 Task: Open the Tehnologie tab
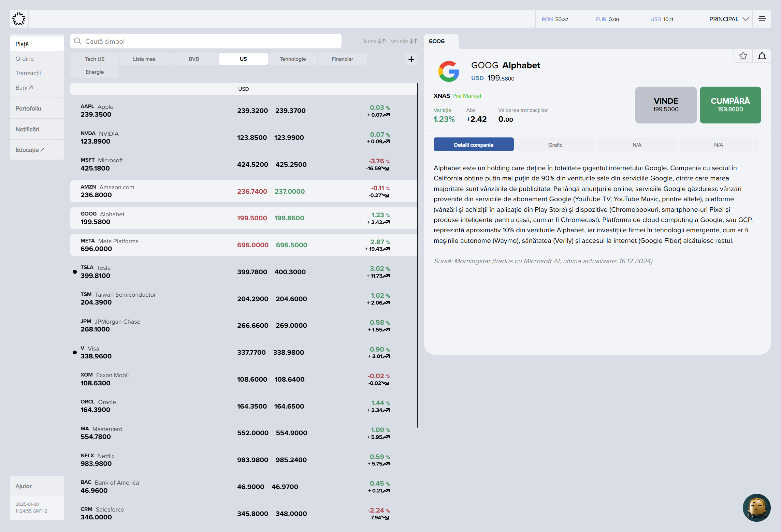pyautogui.click(x=293, y=59)
